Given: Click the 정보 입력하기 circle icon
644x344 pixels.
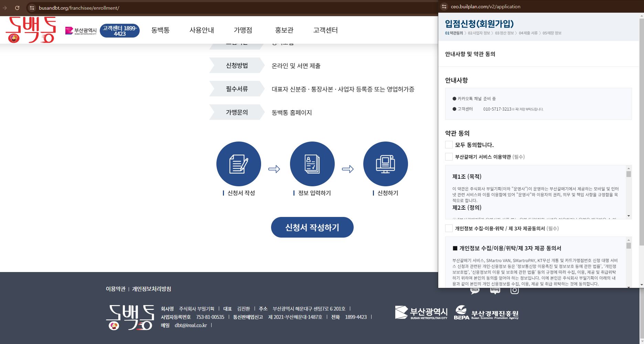Looking at the screenshot, I should click(312, 164).
